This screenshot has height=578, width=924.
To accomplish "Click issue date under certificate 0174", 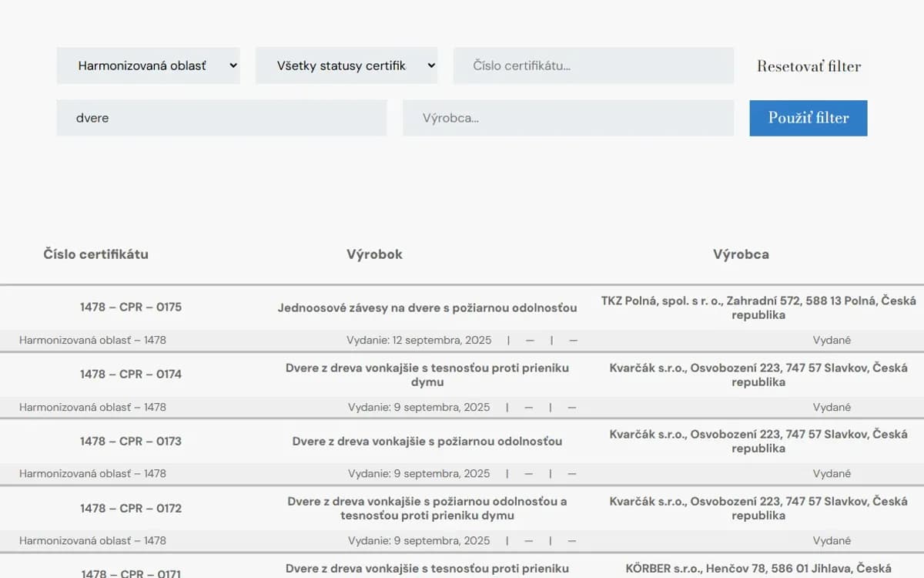I will tap(419, 407).
